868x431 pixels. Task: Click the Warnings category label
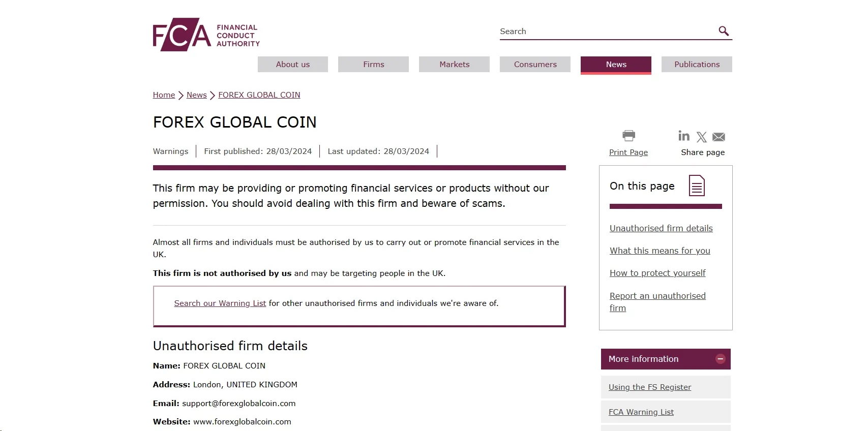click(170, 151)
